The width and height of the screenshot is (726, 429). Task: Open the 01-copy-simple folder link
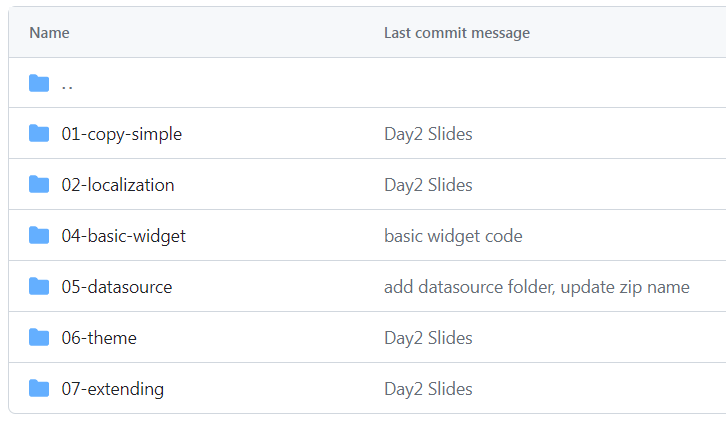point(121,134)
